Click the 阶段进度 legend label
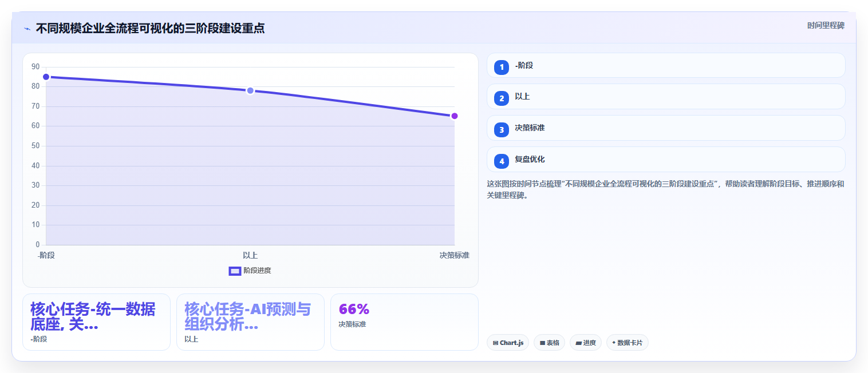Viewport: 868px width, 373px height. (x=257, y=271)
